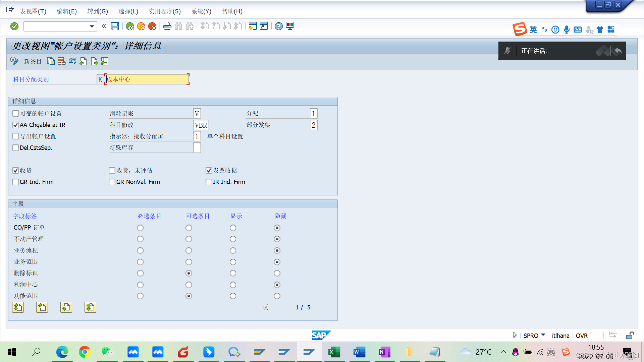Viewport: 644px width, 362px height.
Task: Click the green Back arrow icon
Action: 130,26
